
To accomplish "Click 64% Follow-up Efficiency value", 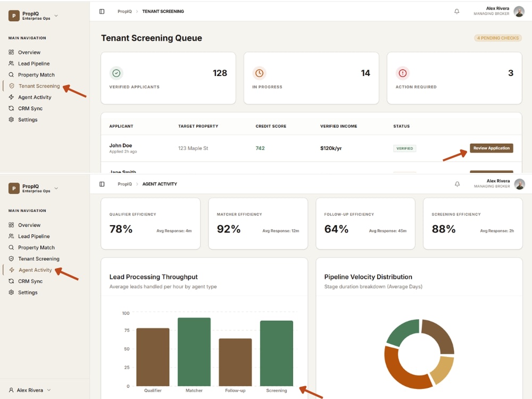I will pos(336,229).
